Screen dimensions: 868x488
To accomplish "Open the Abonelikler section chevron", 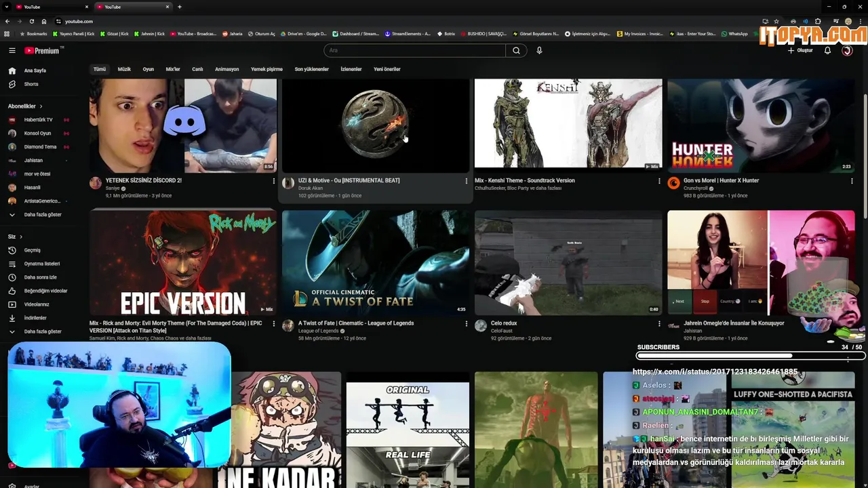I will pos(41,106).
